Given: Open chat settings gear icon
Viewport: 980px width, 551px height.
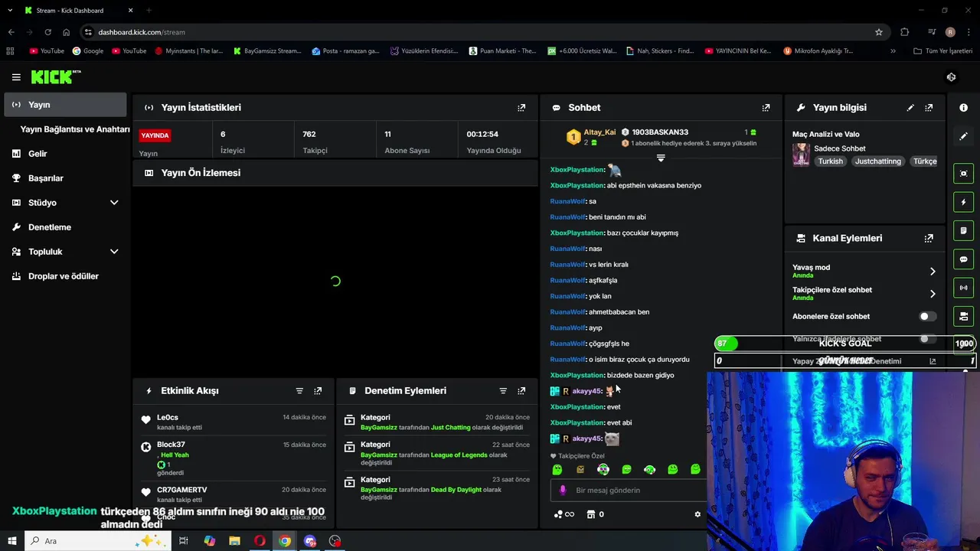Looking at the screenshot, I should click(697, 514).
